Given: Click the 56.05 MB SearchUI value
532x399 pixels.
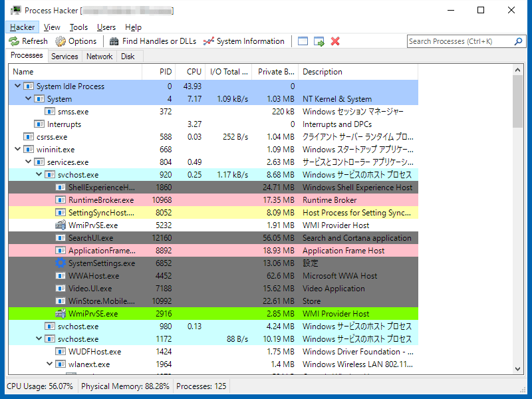Looking at the screenshot, I should tap(278, 238).
